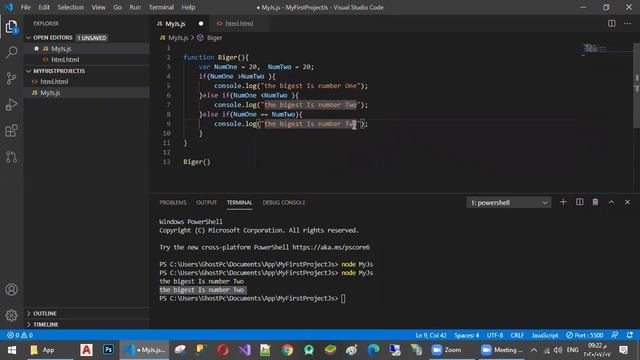Image resolution: width=640 pixels, height=360 pixels.
Task: Close the unsaved MyJs.js tab dot
Action: click(201, 24)
